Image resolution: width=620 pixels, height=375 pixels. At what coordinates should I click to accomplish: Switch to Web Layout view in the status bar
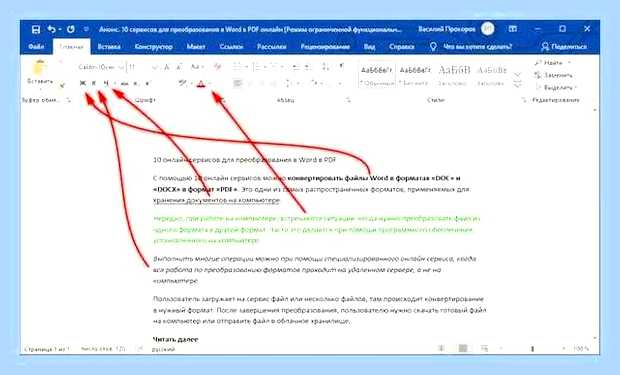tap(484, 348)
